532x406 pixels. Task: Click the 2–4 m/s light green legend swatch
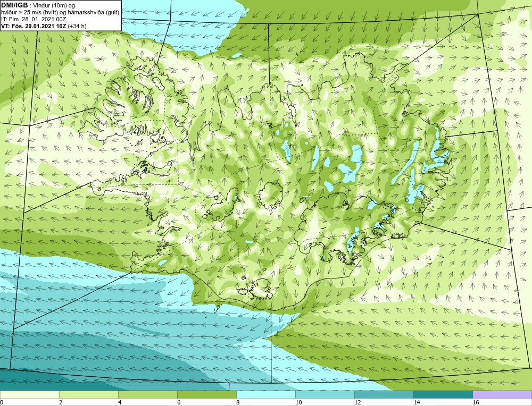click(x=88, y=394)
